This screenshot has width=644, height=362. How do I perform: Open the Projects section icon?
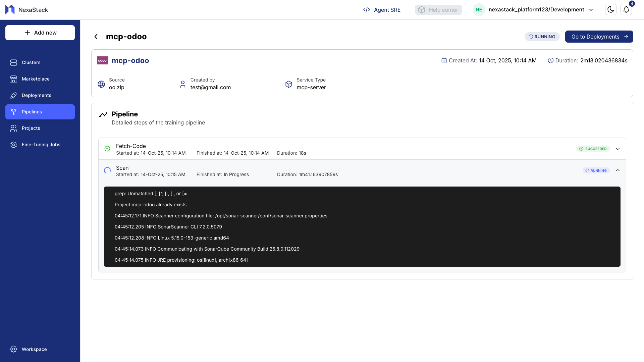(x=13, y=128)
